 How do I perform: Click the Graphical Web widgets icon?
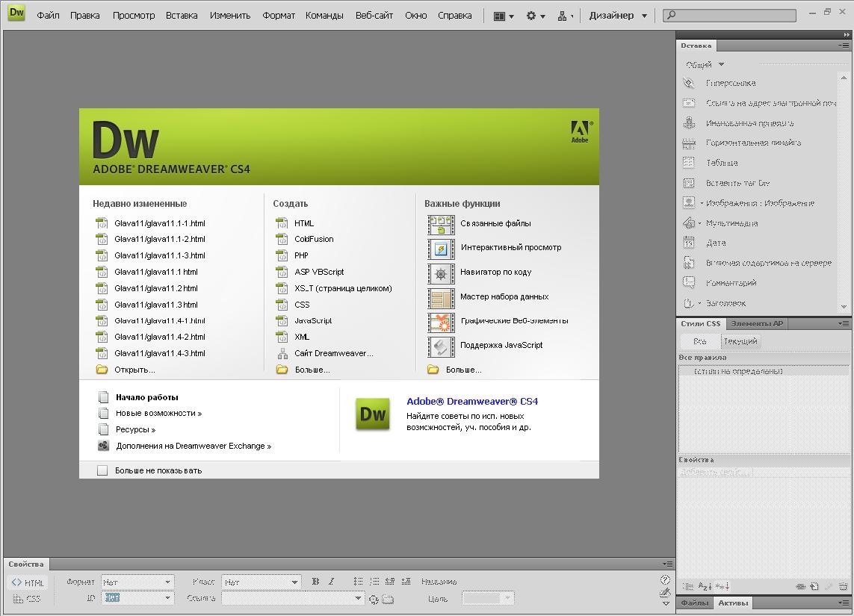(441, 322)
